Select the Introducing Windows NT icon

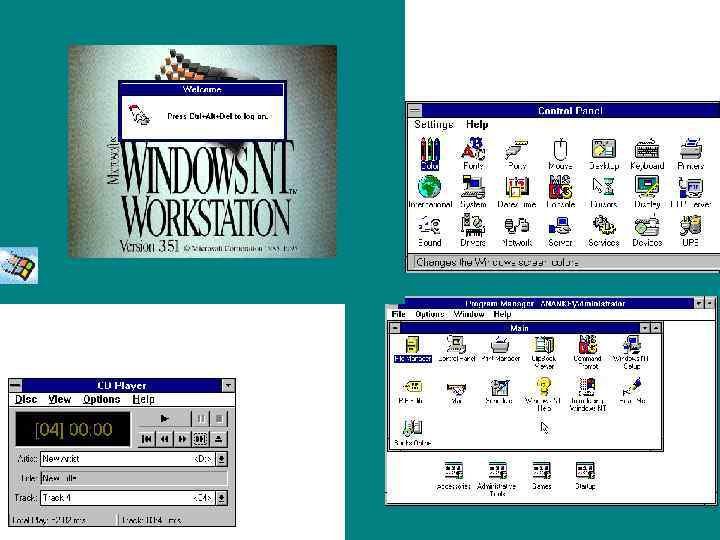(x=588, y=394)
